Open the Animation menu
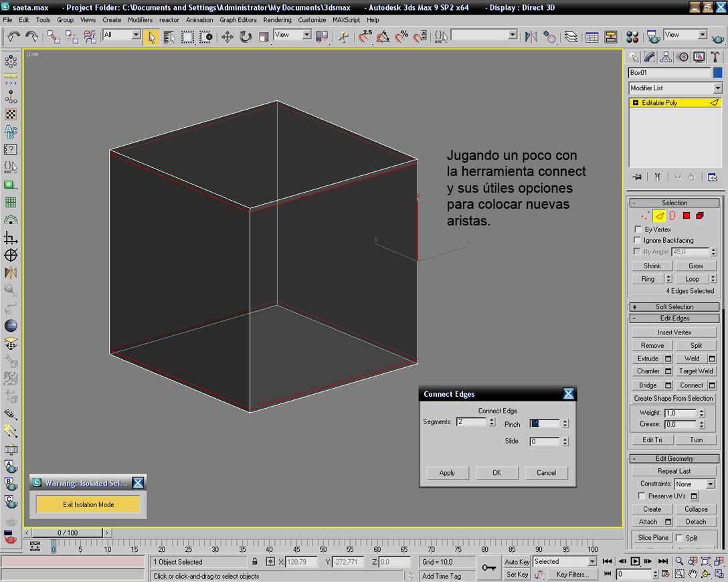This screenshot has height=582, width=728. pyautogui.click(x=199, y=20)
